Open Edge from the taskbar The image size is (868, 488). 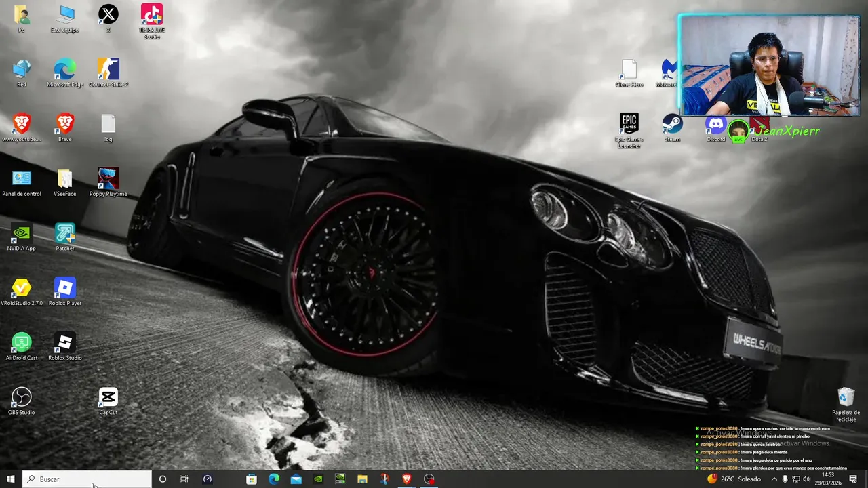click(274, 479)
